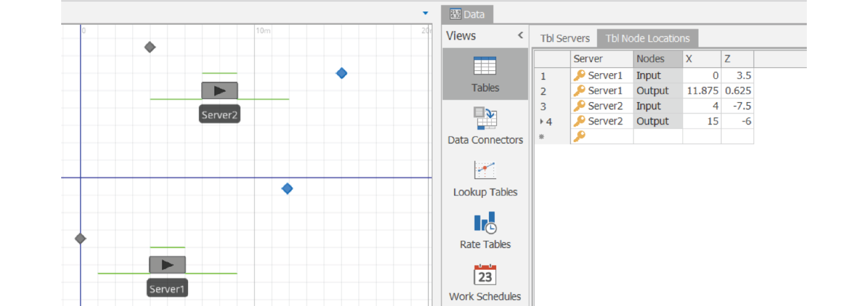Viewport: 868px width, 306px height.
Task: Select the gray input node of Server1
Action: [80, 239]
